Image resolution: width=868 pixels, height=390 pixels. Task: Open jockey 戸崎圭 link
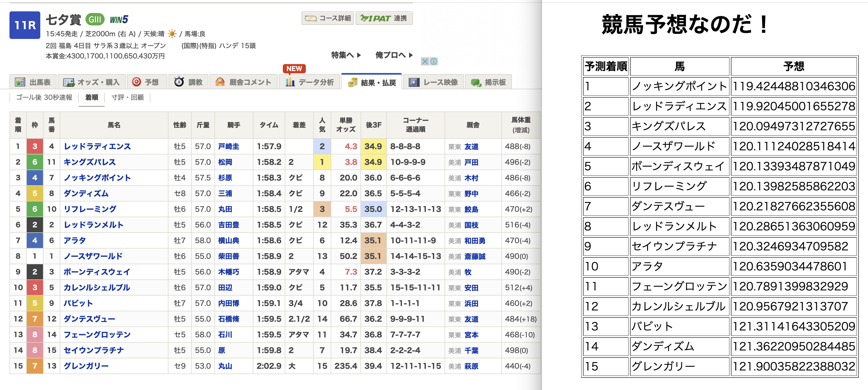228,146
